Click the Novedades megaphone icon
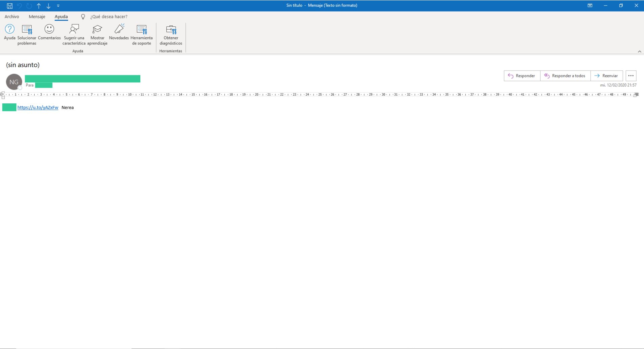Screen dimensions: 644x349 (x=119, y=29)
